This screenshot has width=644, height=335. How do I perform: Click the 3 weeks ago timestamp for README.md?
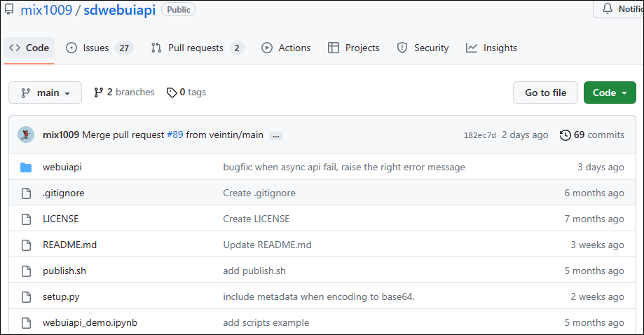tap(598, 245)
